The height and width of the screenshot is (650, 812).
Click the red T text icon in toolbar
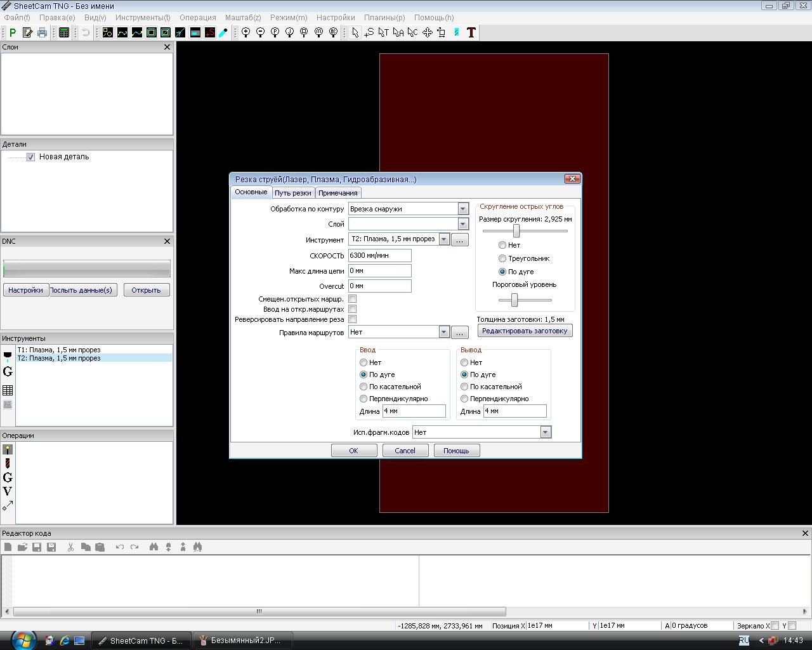(471, 32)
